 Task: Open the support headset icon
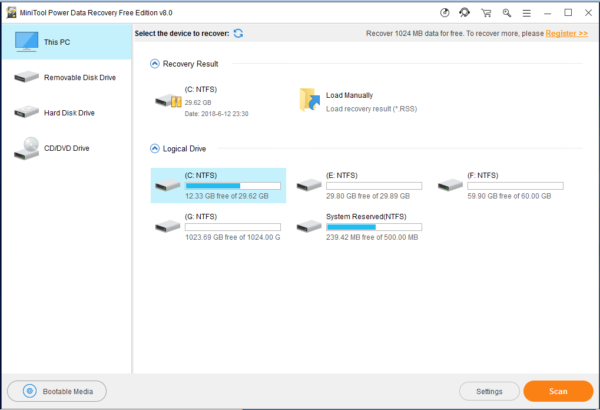click(x=465, y=13)
